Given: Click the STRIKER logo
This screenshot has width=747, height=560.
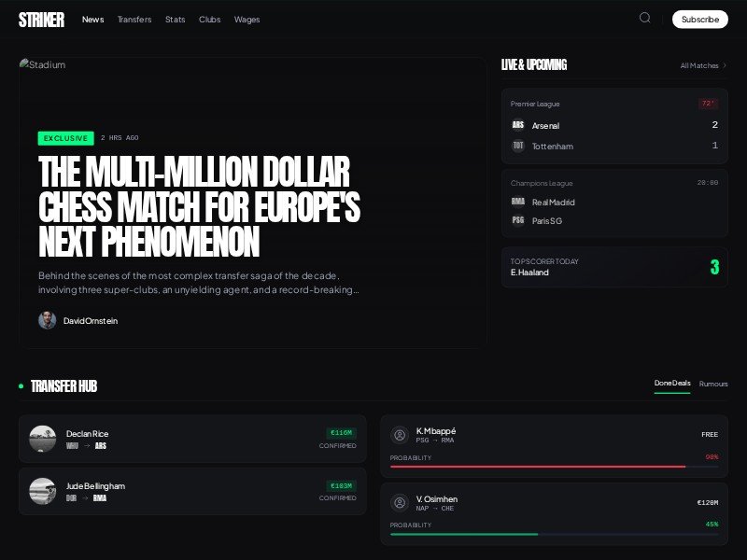Looking at the screenshot, I should 41,18.
